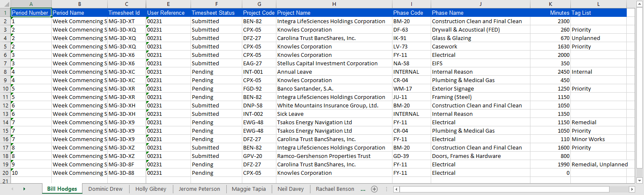The width and height of the screenshot is (644, 195).
Task: Click the Phase Code header cell
Action: 411,13
